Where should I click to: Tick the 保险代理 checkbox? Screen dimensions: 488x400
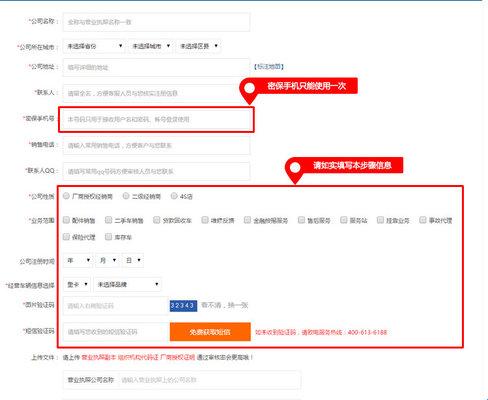tap(66, 237)
